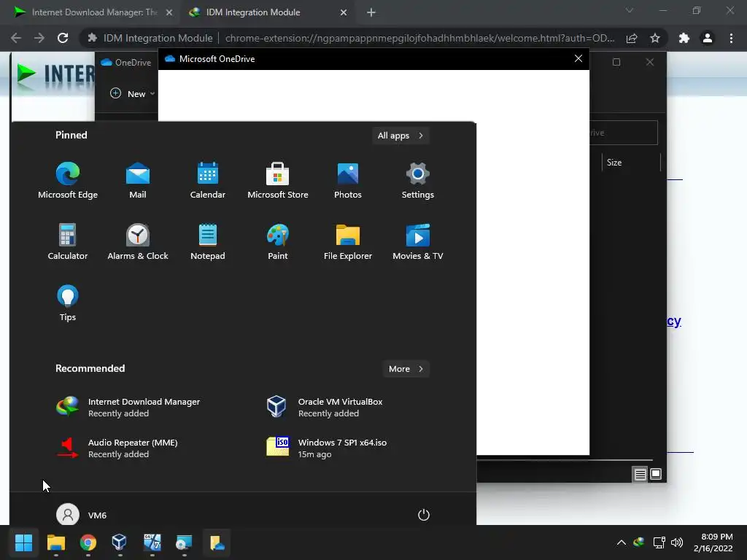Open Settings from pinned apps
The width and height of the screenshot is (747, 560).
418,181
